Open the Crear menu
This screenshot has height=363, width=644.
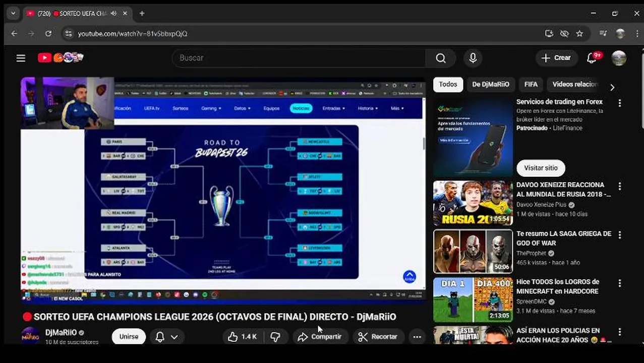(556, 58)
